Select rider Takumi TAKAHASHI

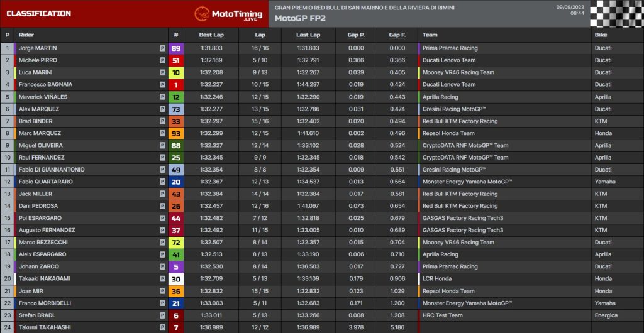point(43,327)
